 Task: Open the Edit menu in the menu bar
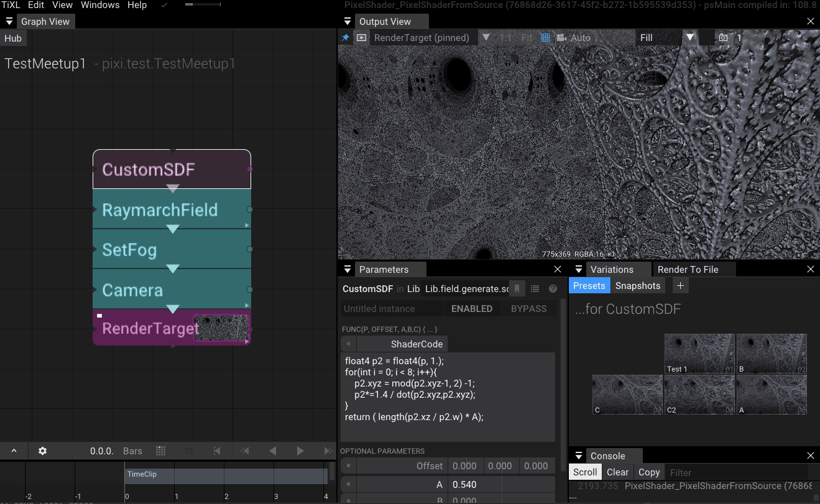coord(35,5)
